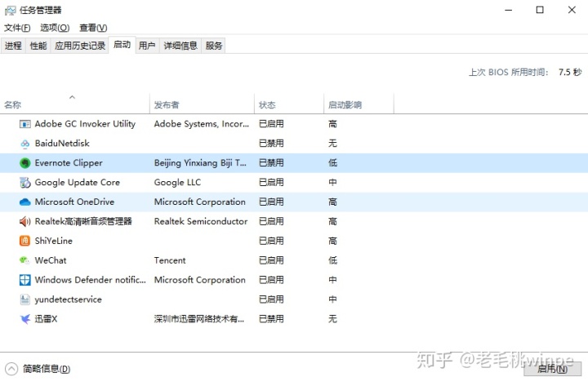
Task: Select the Evernote Clipper name text
Action: (69, 163)
